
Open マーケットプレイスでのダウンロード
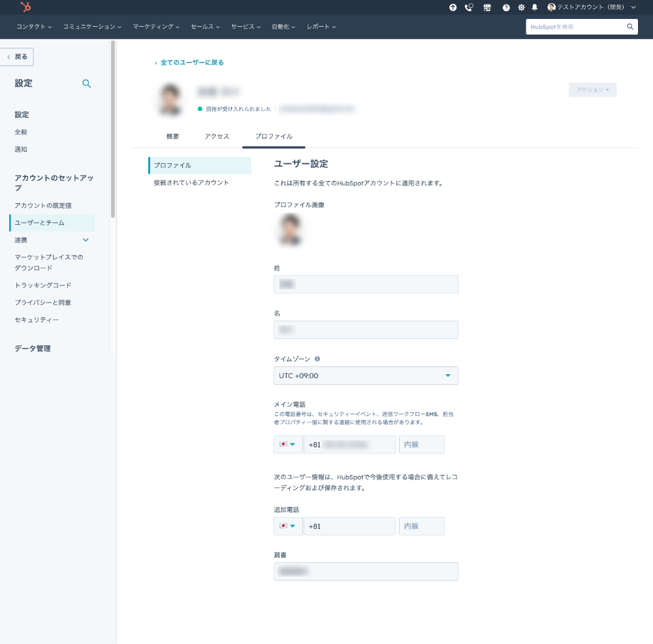coord(49,263)
